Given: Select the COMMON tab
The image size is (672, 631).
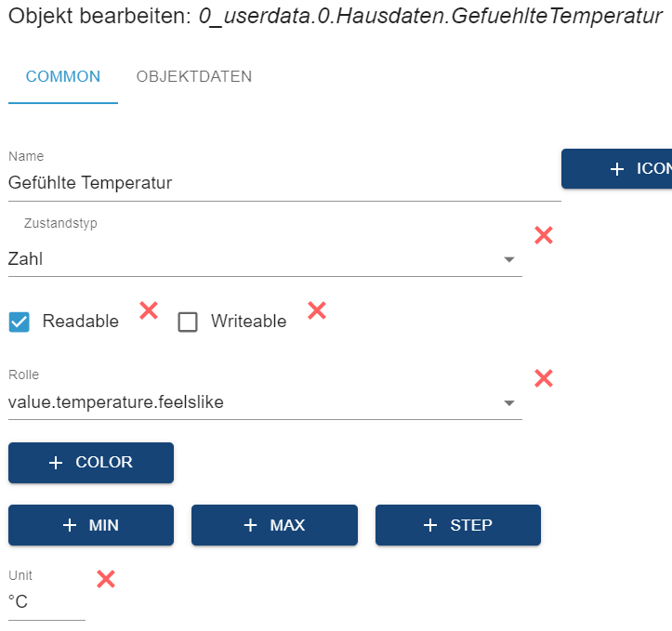Looking at the screenshot, I should point(62,76).
